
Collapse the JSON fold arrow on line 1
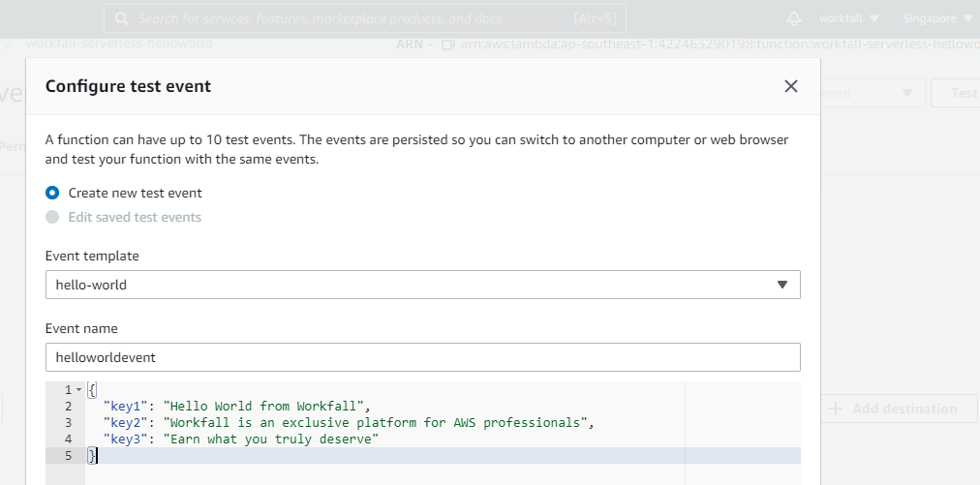78,390
